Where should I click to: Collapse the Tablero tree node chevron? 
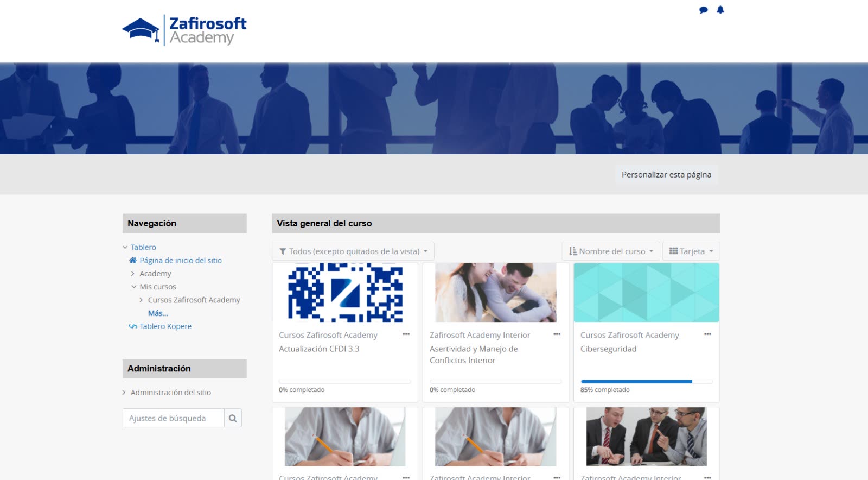[x=125, y=247]
